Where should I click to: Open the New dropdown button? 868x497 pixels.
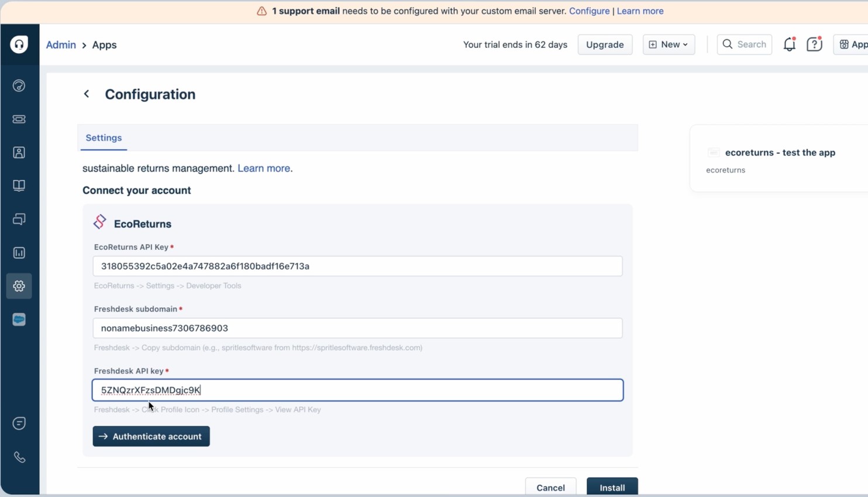coord(669,44)
